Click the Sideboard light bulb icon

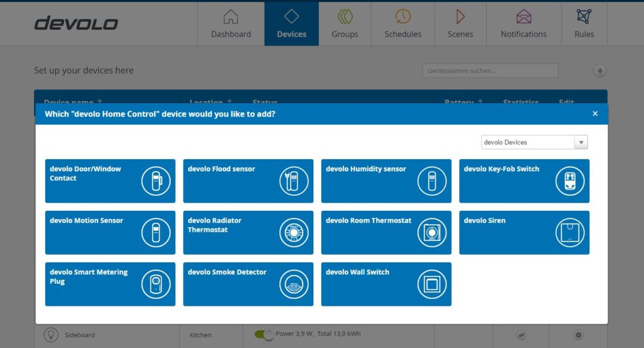(x=51, y=335)
